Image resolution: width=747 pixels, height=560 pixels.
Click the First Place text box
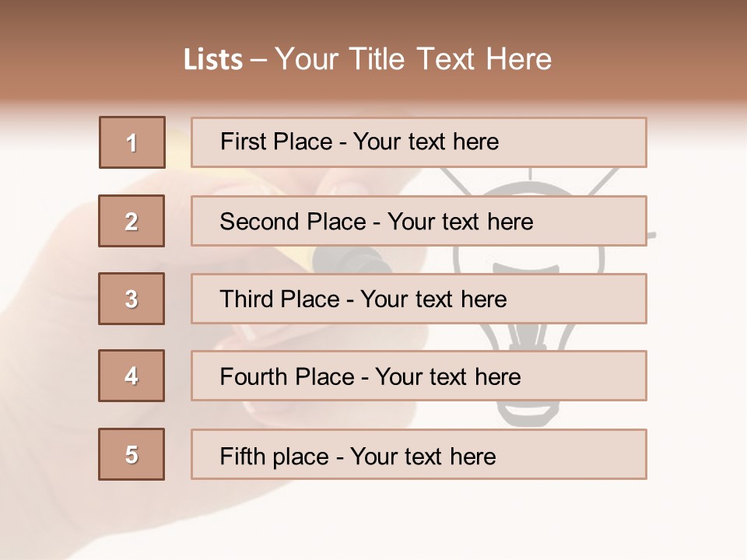(x=419, y=142)
